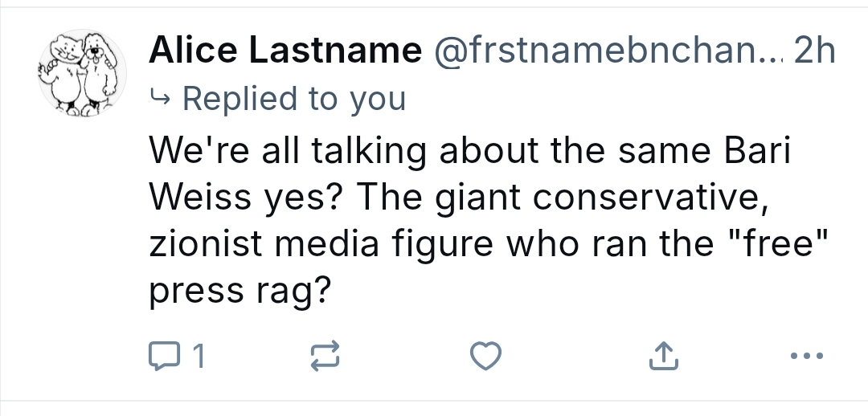Click the phrase "giant conservative" in the post
Screen dimensions: 868x416
pos(602,199)
